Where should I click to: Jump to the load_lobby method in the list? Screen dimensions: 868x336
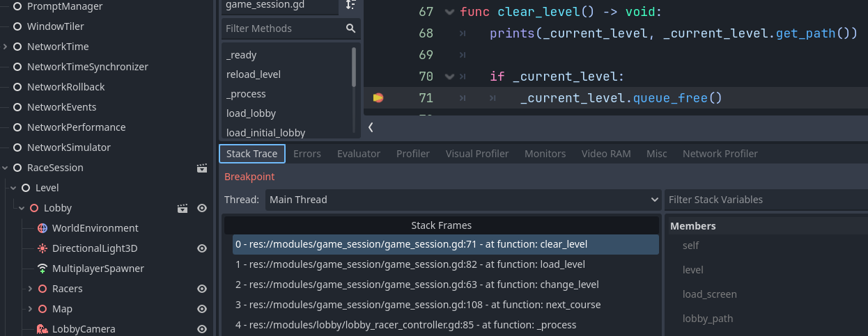[251, 113]
